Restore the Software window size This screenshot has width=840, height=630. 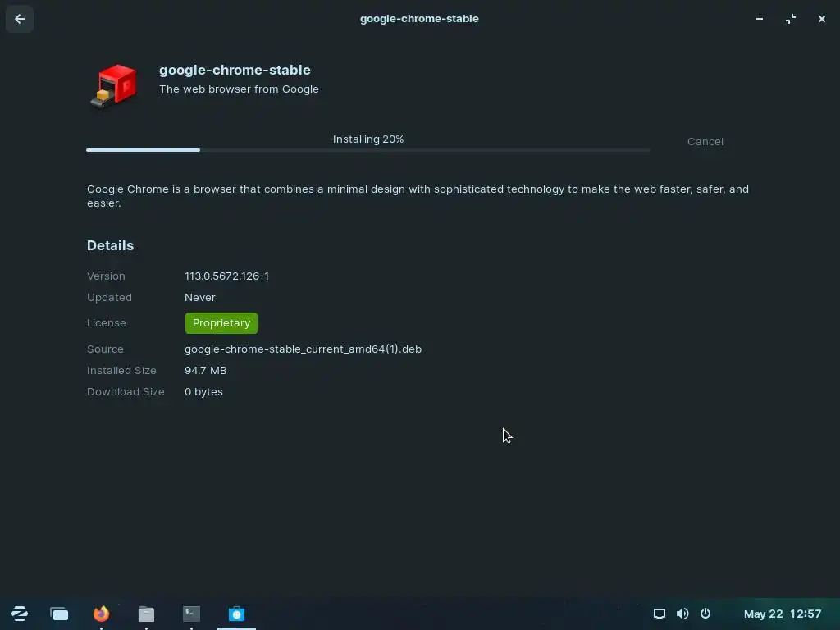791,19
